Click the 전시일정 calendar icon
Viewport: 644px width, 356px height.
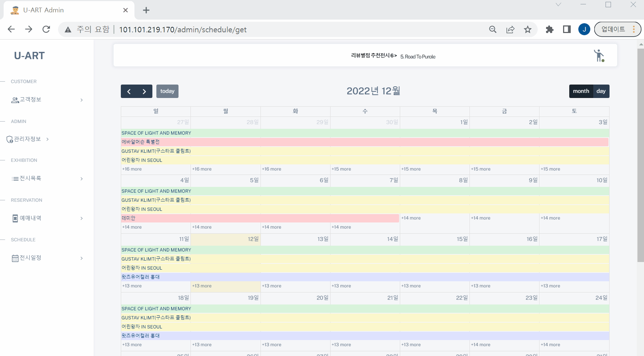(15, 258)
